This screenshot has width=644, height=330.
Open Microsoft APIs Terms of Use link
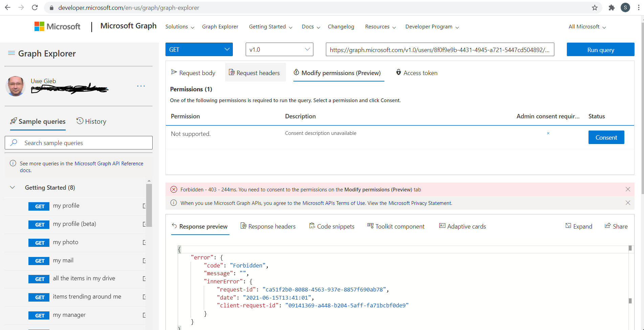click(x=334, y=203)
